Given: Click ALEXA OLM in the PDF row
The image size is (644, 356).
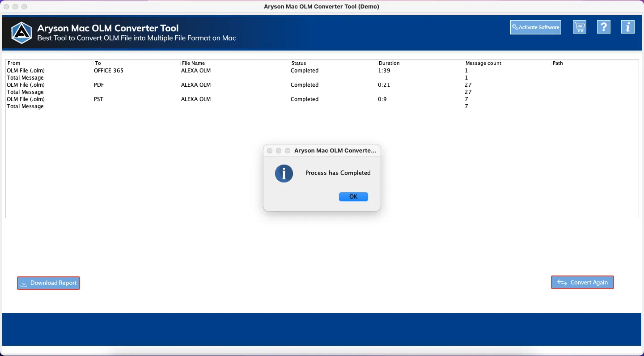Looking at the screenshot, I should pos(196,85).
